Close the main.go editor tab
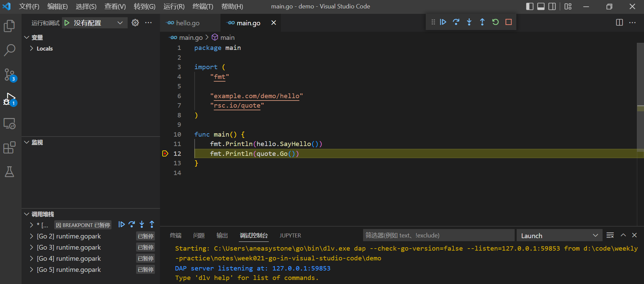This screenshot has height=284, width=644. (x=273, y=23)
